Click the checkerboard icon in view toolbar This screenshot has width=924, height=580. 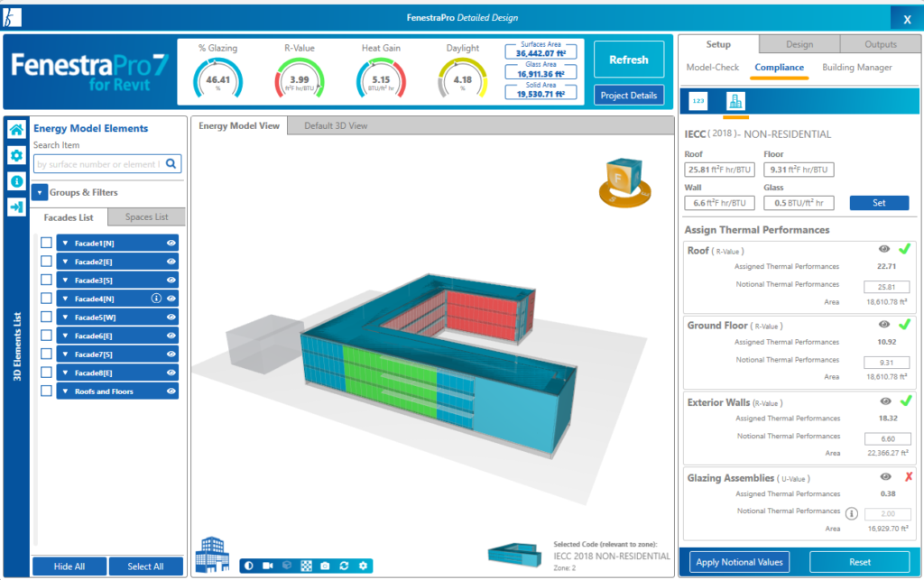[x=307, y=566]
